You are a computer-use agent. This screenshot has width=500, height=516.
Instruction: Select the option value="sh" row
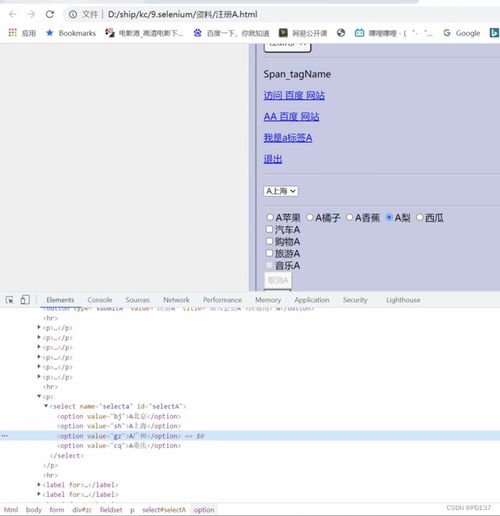[119, 426]
